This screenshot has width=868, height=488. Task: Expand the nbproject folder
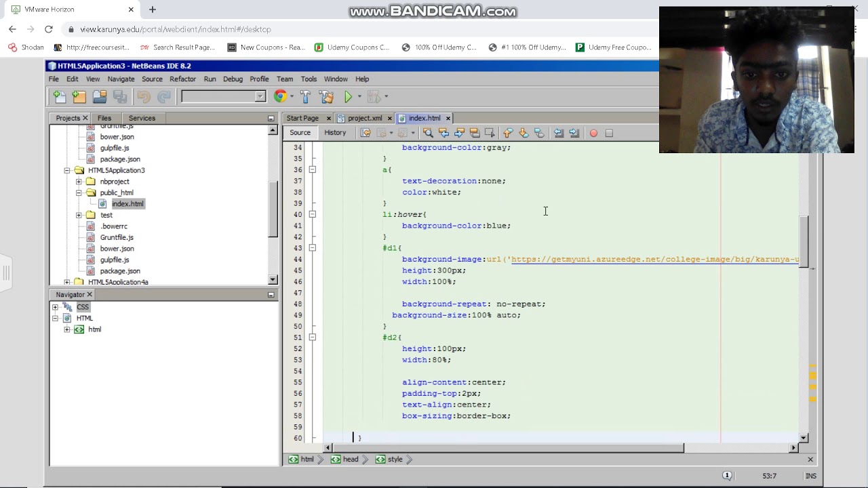[79, 182]
